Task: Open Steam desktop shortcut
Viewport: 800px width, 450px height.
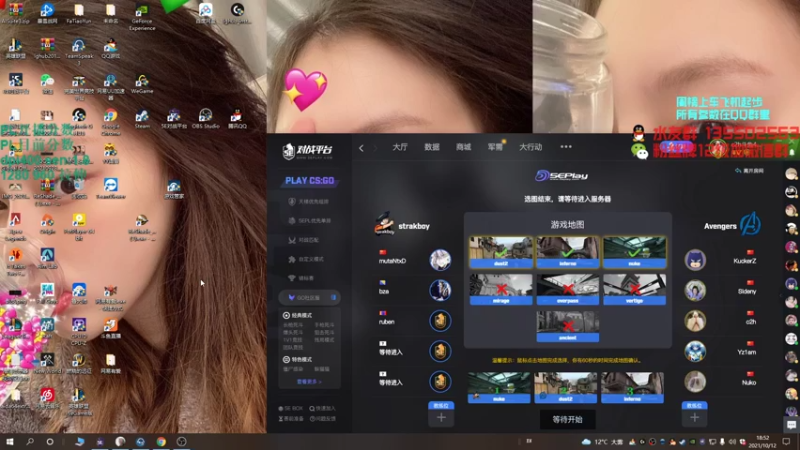Action: 142,119
